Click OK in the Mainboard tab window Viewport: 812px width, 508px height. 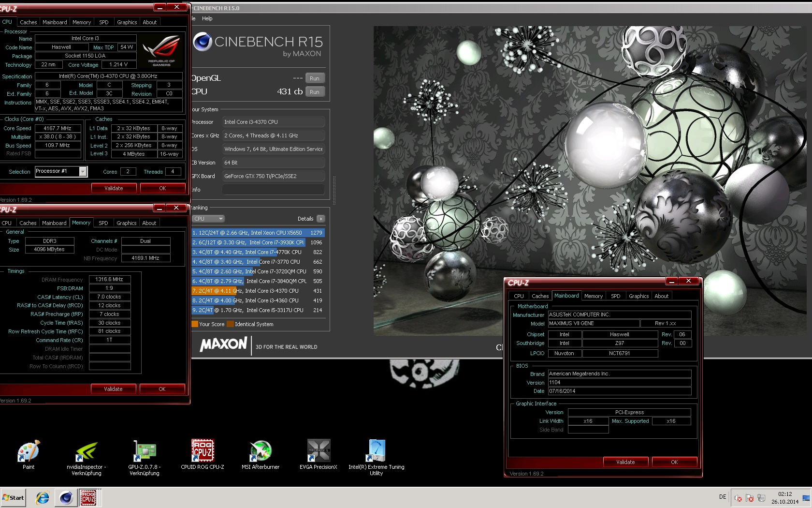click(x=674, y=462)
